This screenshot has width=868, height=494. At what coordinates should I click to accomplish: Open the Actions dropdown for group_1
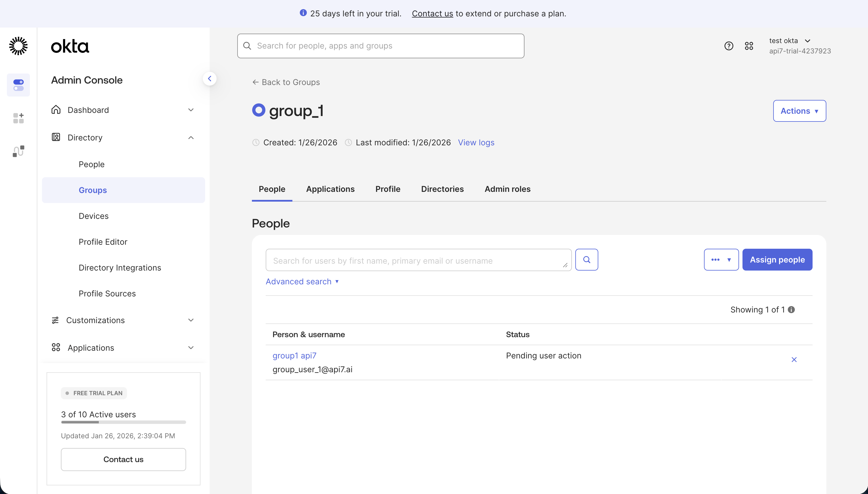pos(799,111)
